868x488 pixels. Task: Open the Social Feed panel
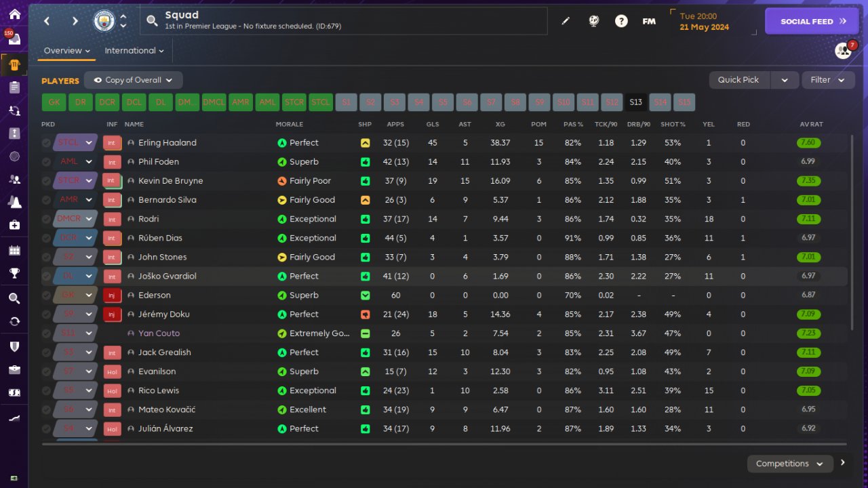812,21
